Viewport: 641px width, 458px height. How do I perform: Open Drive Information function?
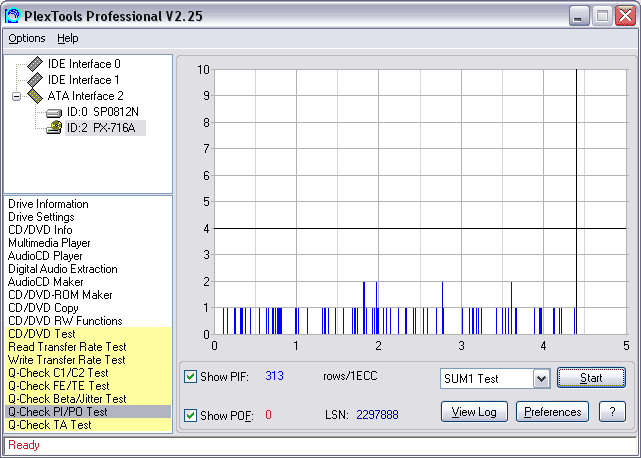point(48,204)
